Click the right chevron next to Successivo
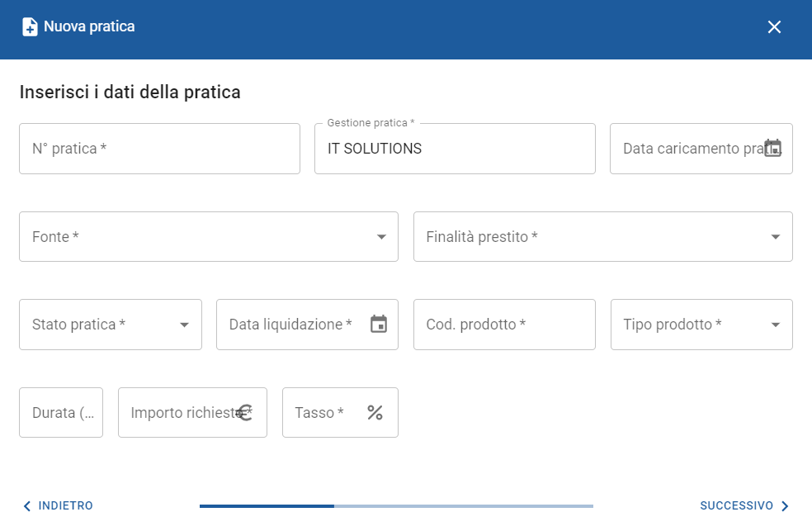Viewport: 812px width, 531px height. tap(785, 506)
